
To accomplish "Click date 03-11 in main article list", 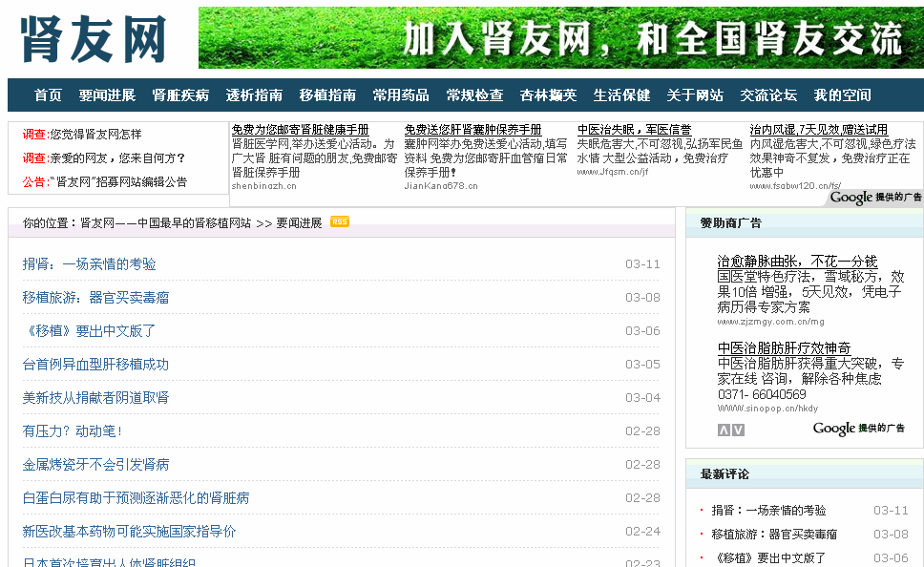I will coord(643,264).
